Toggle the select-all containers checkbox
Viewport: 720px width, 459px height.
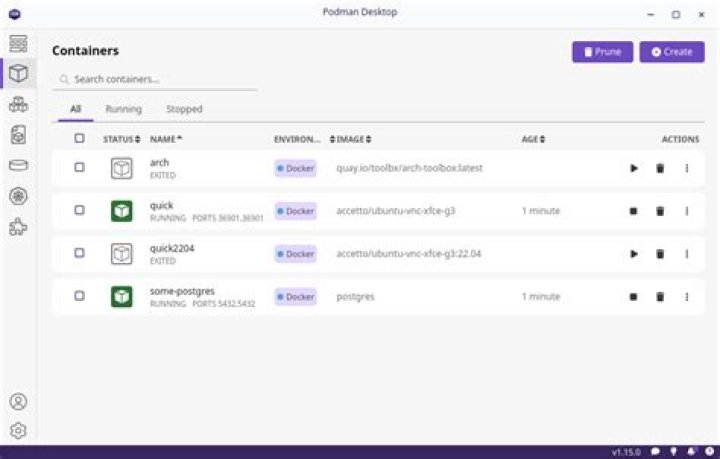[79, 138]
